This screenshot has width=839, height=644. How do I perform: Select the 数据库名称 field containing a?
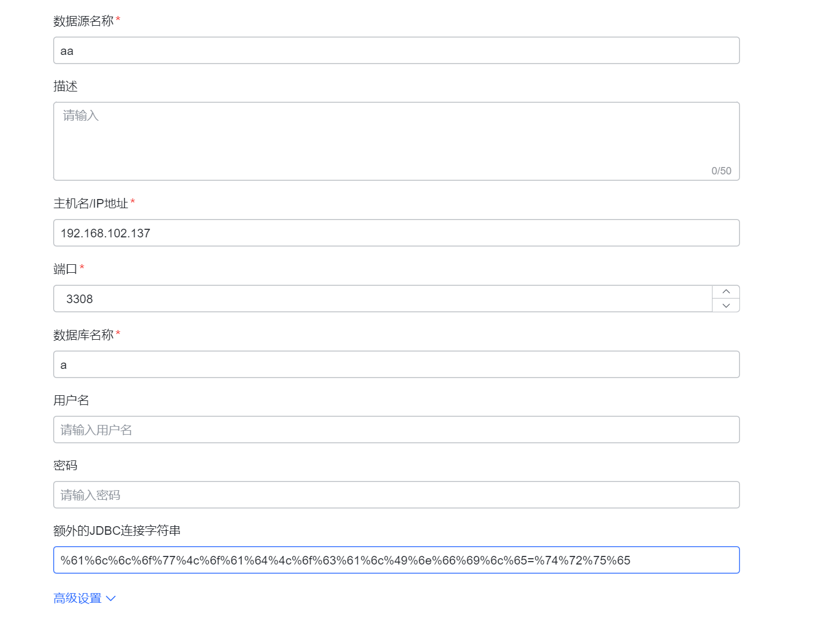coord(397,364)
